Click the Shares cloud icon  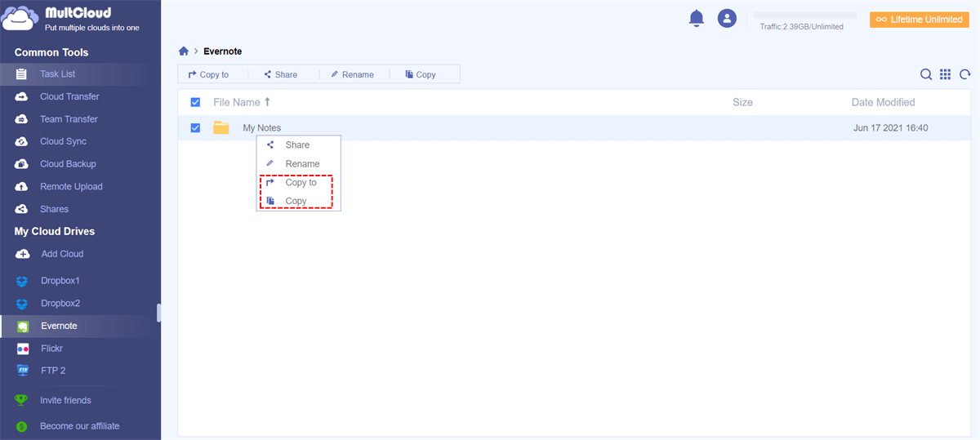coord(21,209)
